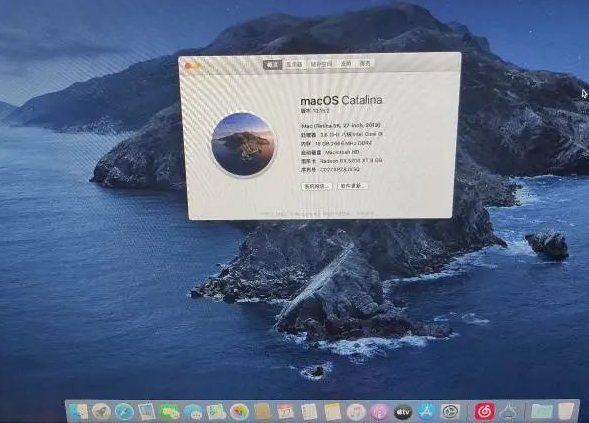
Task: Launch Launchpad rocket icon in dock
Action: [101, 412]
